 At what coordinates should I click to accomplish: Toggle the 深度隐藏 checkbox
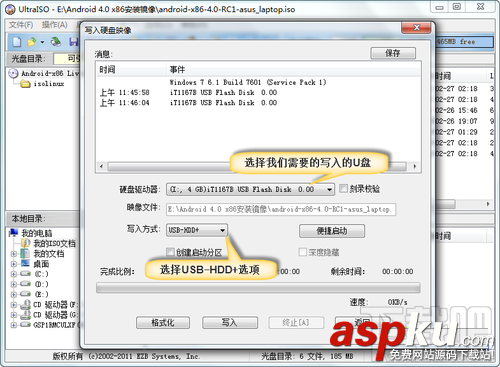pos(303,252)
